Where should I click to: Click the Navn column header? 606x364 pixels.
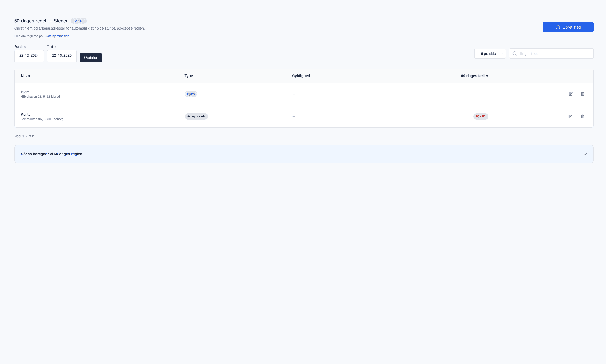point(25,76)
